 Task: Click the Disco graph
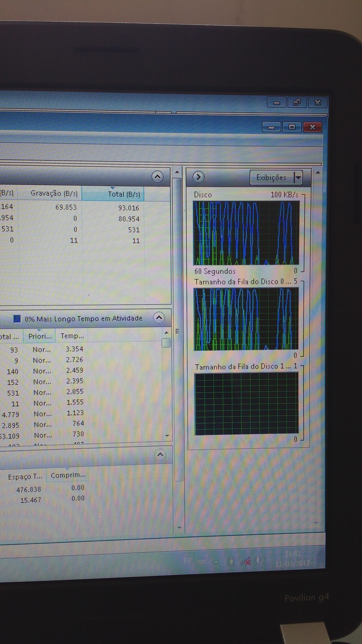click(246, 233)
